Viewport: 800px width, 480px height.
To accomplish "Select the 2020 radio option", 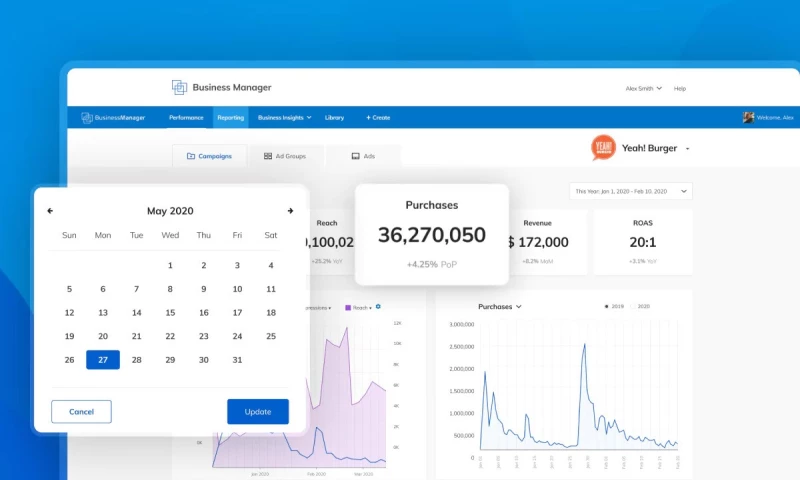I will click(633, 307).
